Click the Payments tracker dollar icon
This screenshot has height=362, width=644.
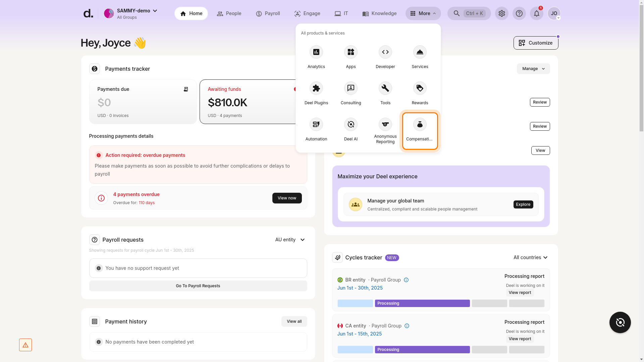pos(95,69)
